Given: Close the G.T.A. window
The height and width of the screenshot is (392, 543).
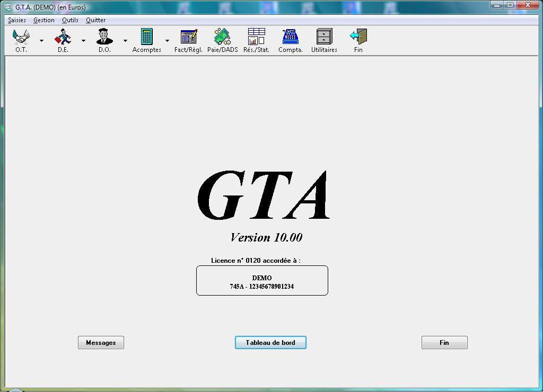Looking at the screenshot, I should click(x=528, y=5).
